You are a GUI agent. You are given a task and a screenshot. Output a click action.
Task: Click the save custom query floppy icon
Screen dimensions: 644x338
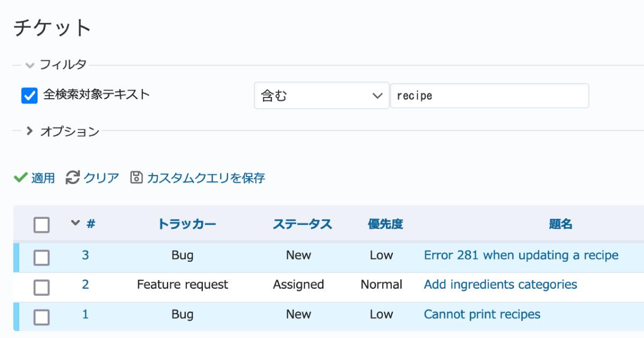(x=136, y=178)
